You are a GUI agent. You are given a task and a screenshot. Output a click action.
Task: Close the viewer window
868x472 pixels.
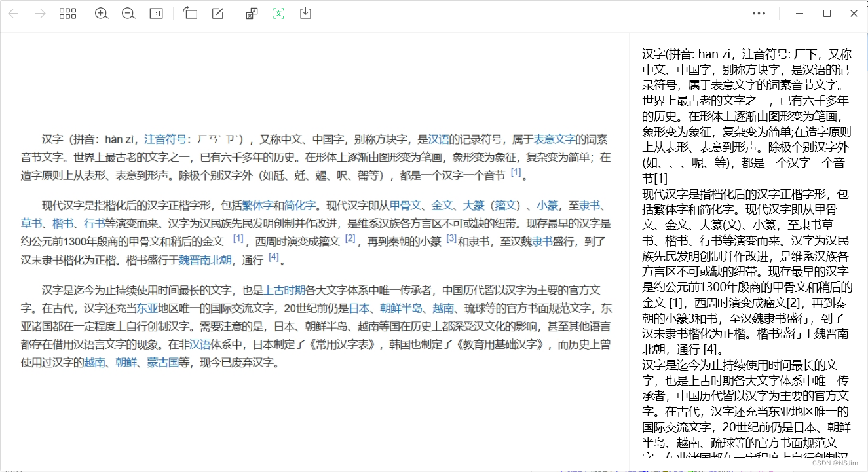tap(854, 13)
